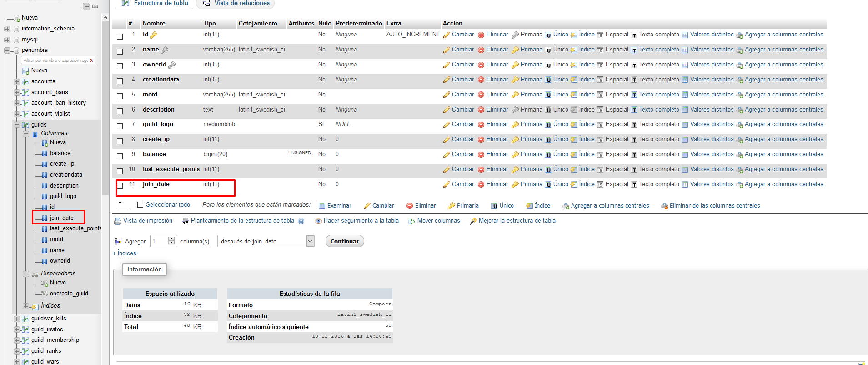The width and height of the screenshot is (868, 365).
Task: Select the guild_ranks table in sidebar
Action: click(x=46, y=351)
